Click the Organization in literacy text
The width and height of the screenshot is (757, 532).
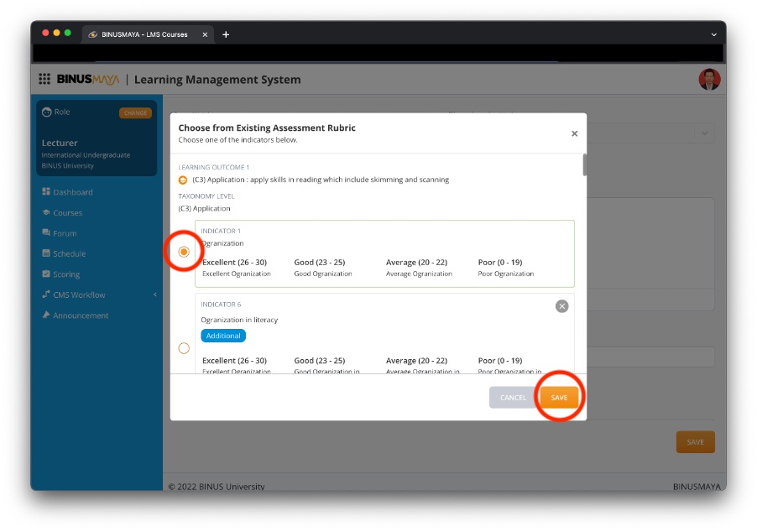pos(239,320)
